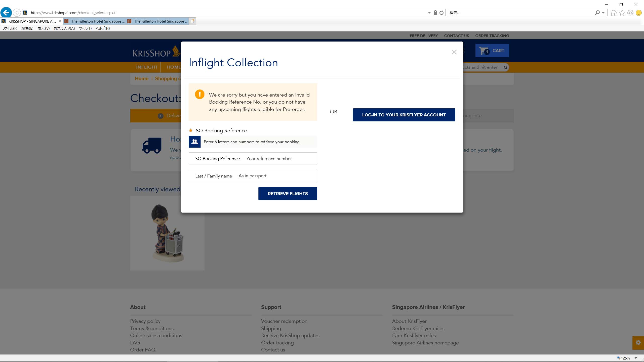Click the zoom magnifier icon in status bar

pyautogui.click(x=618, y=358)
